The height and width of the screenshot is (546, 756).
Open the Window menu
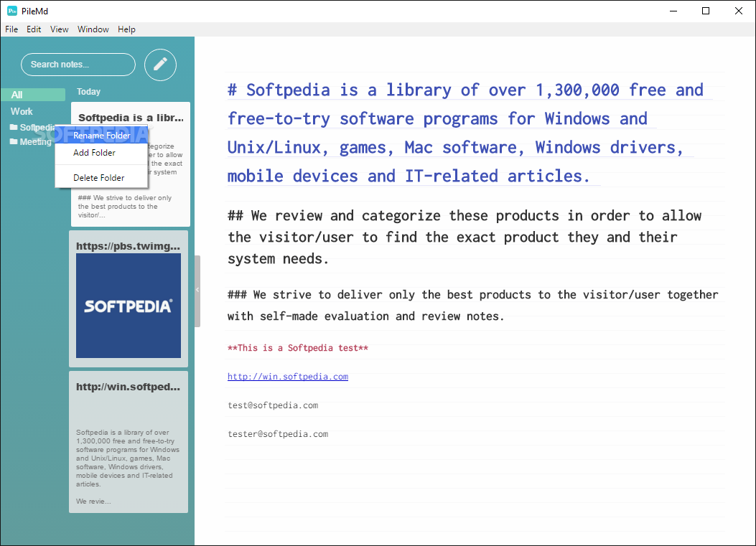click(x=93, y=29)
